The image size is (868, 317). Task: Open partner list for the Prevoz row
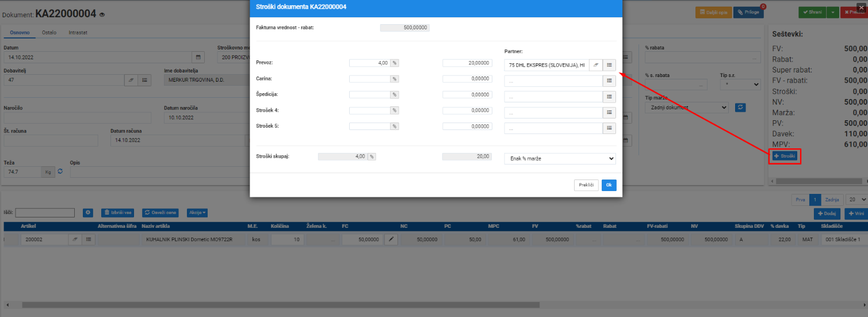tap(609, 65)
